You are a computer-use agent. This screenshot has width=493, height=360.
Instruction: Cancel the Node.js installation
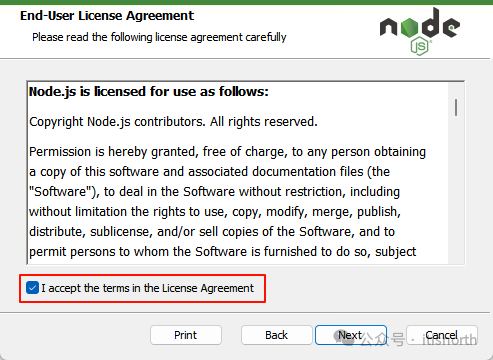[442, 335]
